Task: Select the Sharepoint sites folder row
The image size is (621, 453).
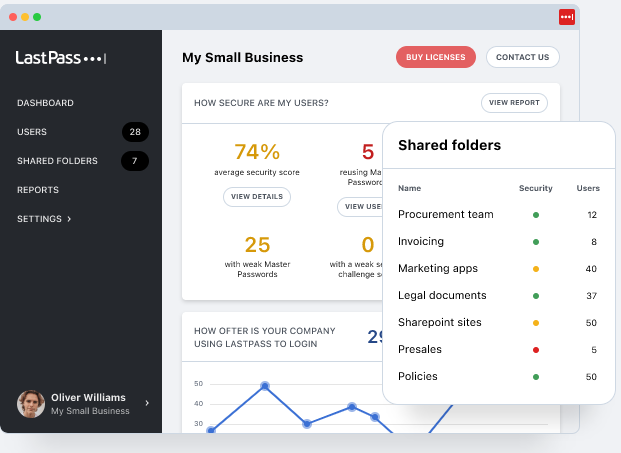Action: pos(499,323)
